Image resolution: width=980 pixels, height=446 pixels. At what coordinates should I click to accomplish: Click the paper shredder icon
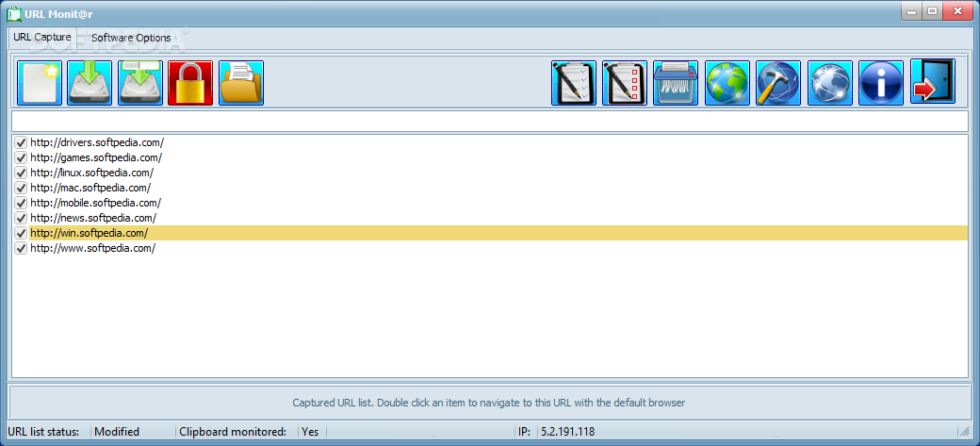676,83
